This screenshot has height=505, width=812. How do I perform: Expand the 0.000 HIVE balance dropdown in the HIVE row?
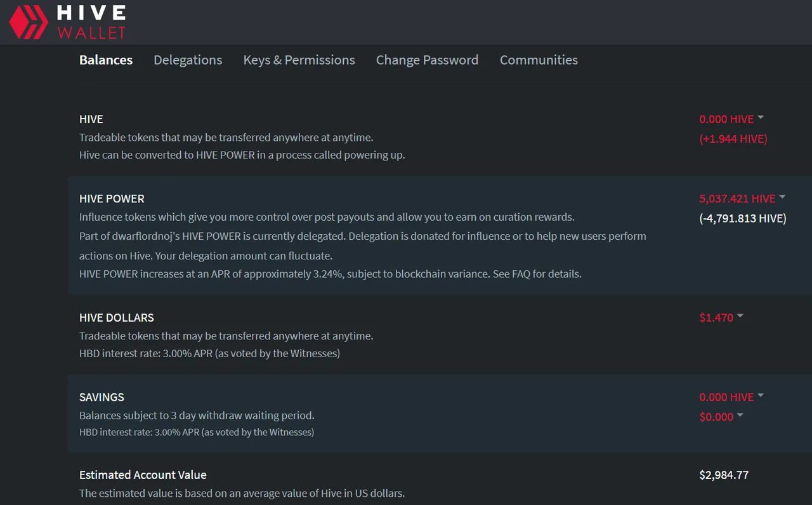tap(731, 119)
